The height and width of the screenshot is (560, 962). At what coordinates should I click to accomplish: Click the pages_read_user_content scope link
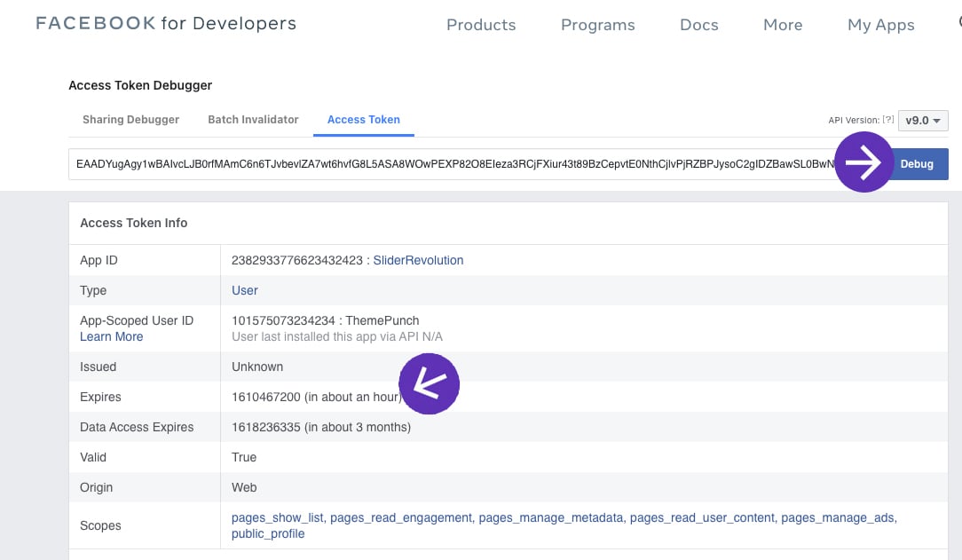[x=702, y=517]
